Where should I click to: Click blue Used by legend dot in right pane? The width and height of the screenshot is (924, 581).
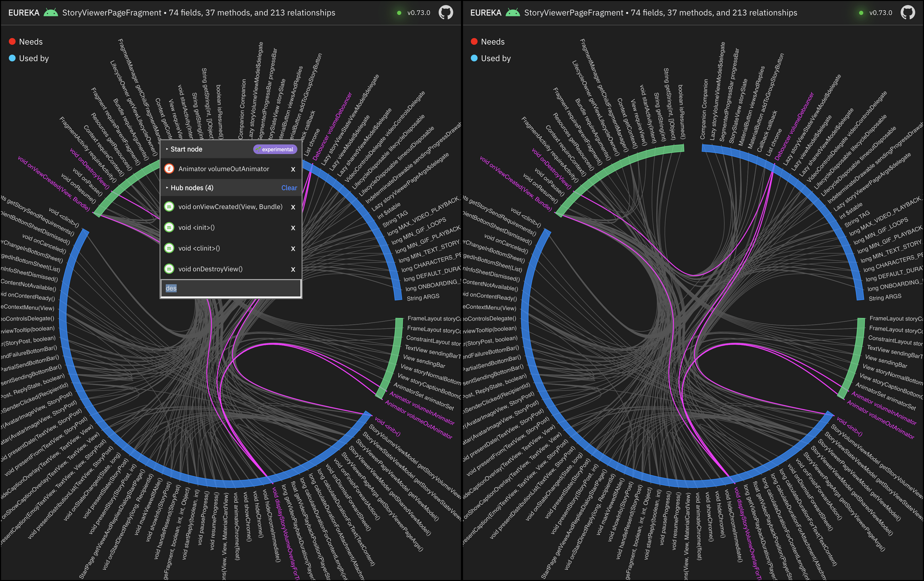(474, 58)
